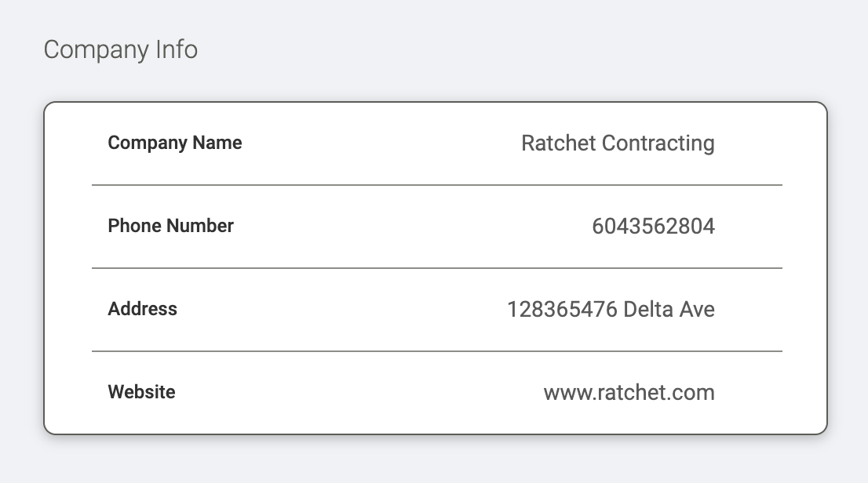Screen dimensions: 868x483
Task: Click the divider below the Phone Number row
Action: [437, 268]
